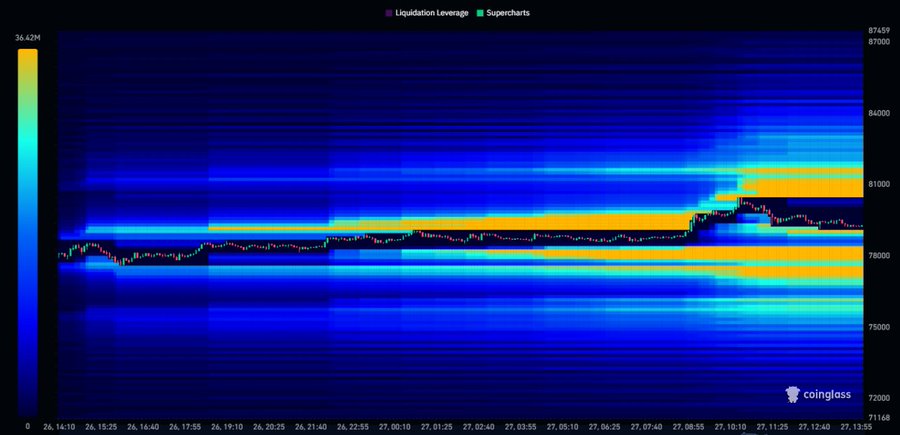Click the 27, 02:40 time axis label
The height and width of the screenshot is (435, 900).
479,427
